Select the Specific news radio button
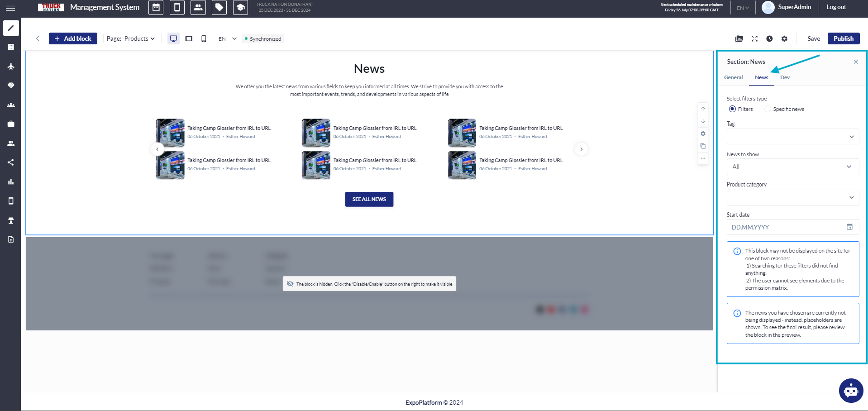Viewport: 868px width, 411px height. pos(768,109)
